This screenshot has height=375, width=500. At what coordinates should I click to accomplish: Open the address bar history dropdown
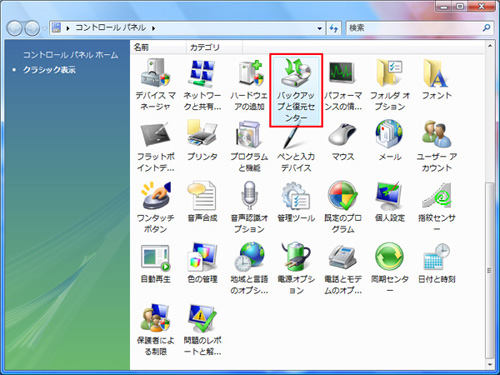point(320,28)
